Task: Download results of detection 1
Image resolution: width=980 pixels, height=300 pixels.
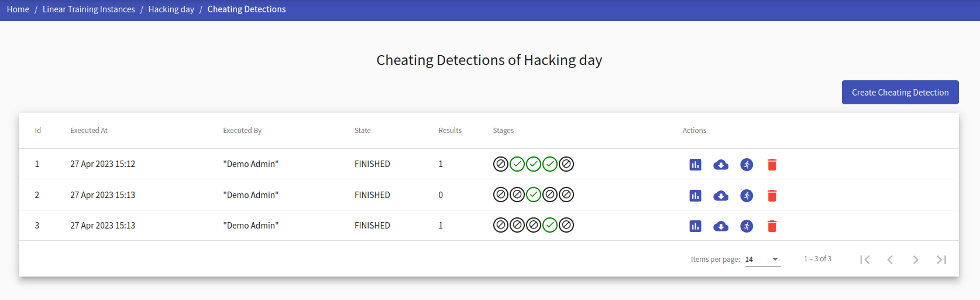Action: pos(721,165)
